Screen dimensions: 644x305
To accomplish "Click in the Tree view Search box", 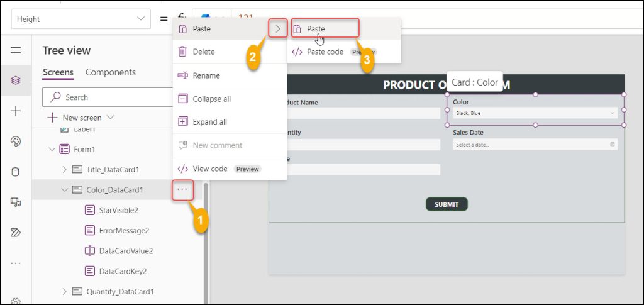I will coord(108,97).
